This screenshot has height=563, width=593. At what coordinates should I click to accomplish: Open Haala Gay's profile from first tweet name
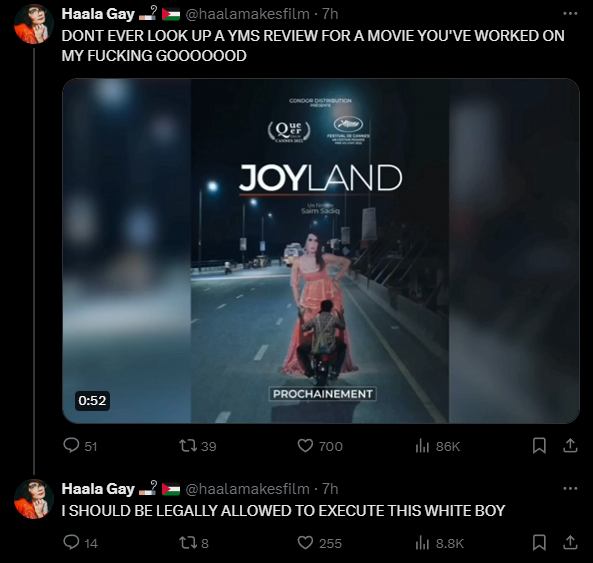click(x=98, y=14)
